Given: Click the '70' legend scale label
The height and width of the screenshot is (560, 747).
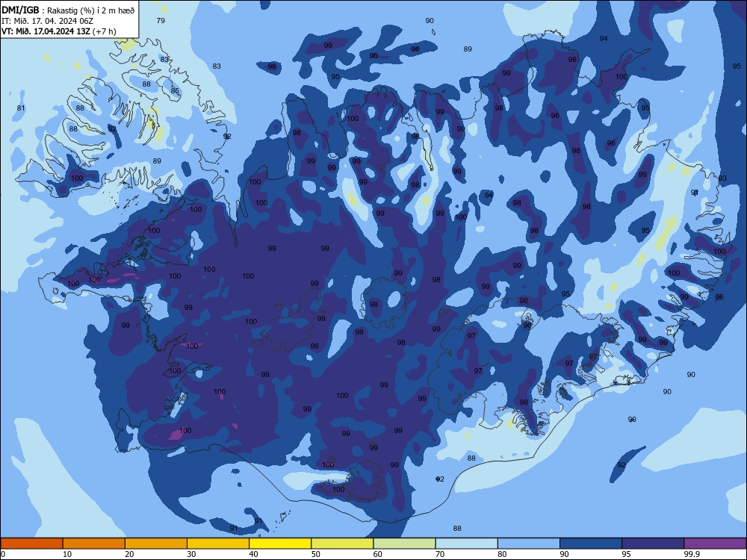Looking at the screenshot, I should tap(440, 554).
